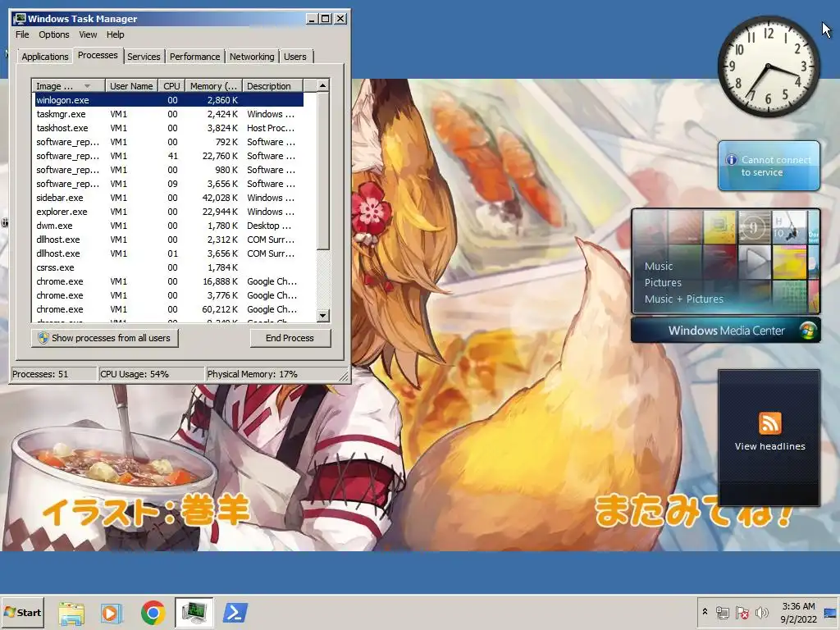
Task: Select dllhost.exe row using 2,312 K
Action: 169,240
